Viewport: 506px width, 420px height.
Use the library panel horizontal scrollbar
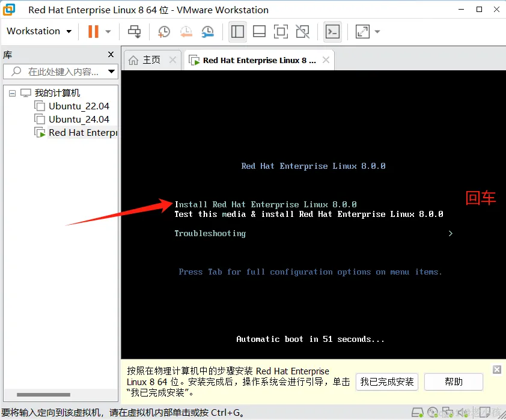point(43,395)
